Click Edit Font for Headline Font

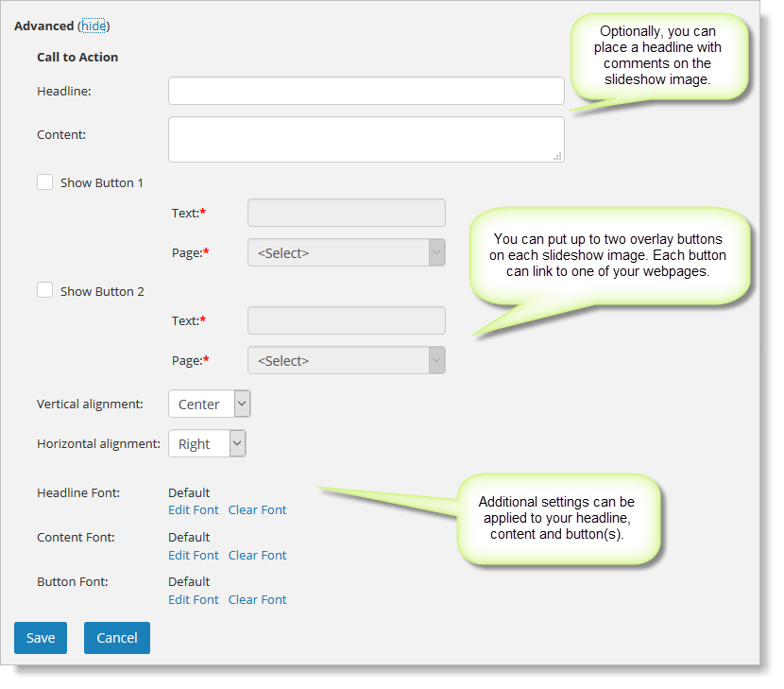tap(194, 509)
